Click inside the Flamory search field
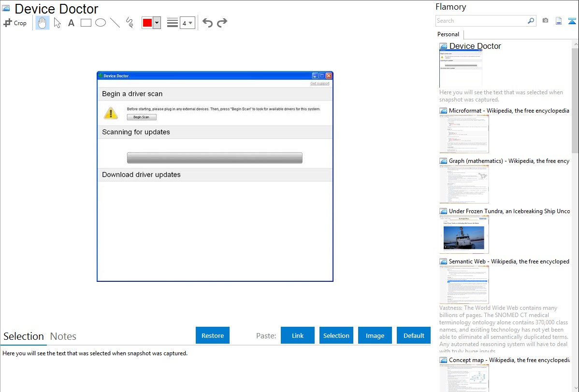 [481, 21]
